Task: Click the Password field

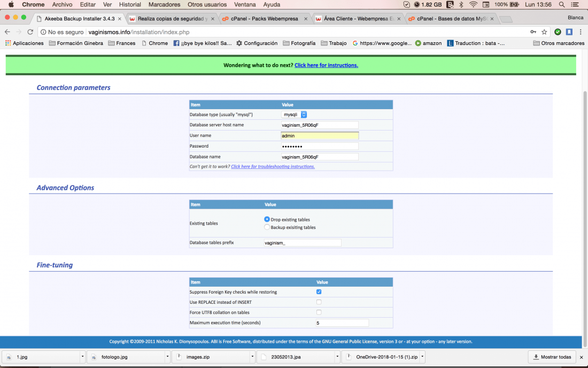Action: 320,147
